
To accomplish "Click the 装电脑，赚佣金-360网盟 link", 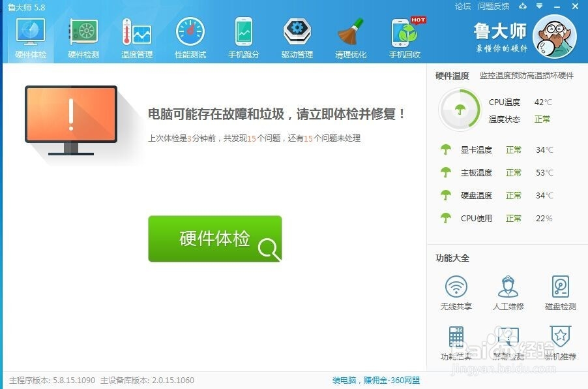I will click(x=376, y=381).
